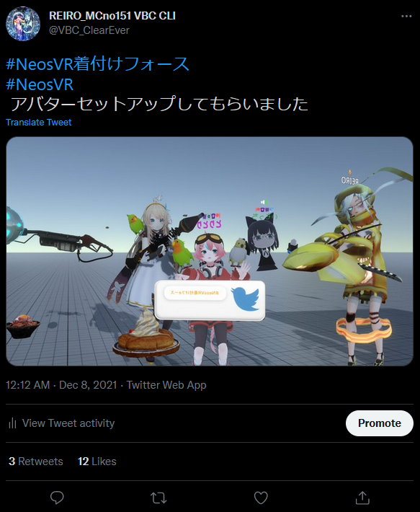Click Translate Tweet link
Viewport: 420px width, 512px height.
[x=38, y=123]
